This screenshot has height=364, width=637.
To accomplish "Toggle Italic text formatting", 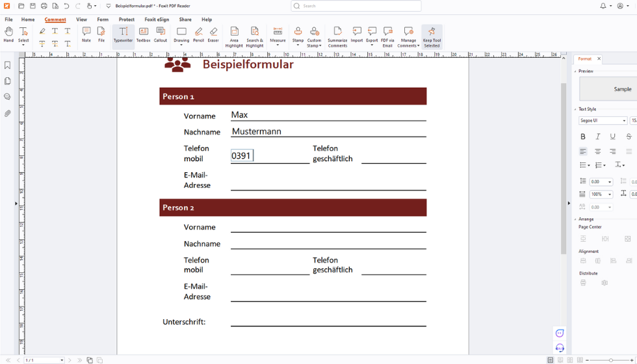I will [x=597, y=136].
